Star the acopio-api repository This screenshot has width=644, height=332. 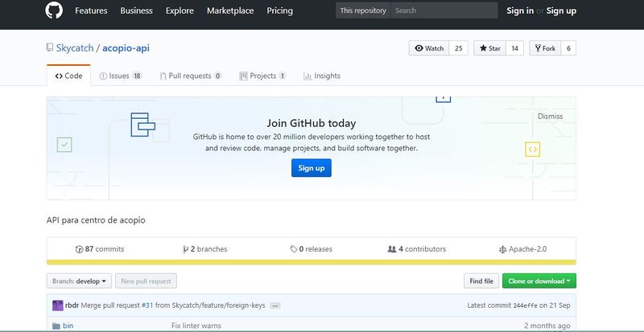(489, 48)
